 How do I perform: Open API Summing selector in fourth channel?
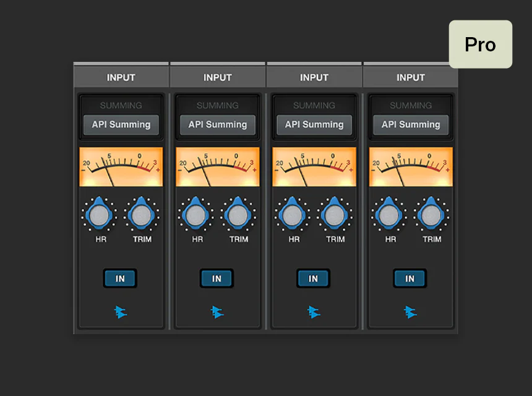pyautogui.click(x=411, y=124)
